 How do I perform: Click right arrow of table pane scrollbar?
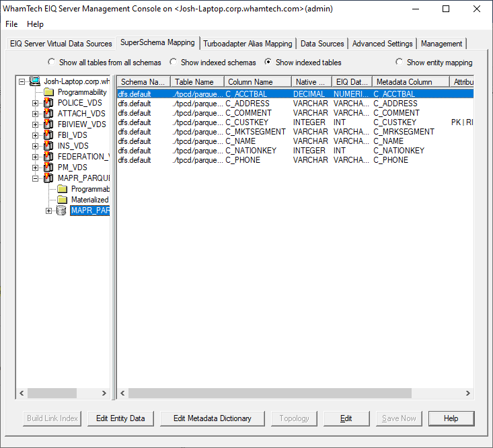pos(468,393)
